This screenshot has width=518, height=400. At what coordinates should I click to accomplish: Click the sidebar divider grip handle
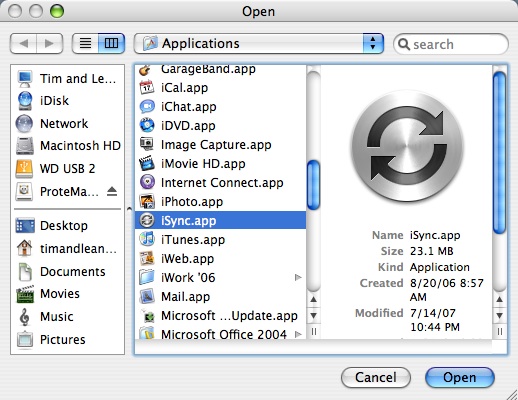click(129, 209)
